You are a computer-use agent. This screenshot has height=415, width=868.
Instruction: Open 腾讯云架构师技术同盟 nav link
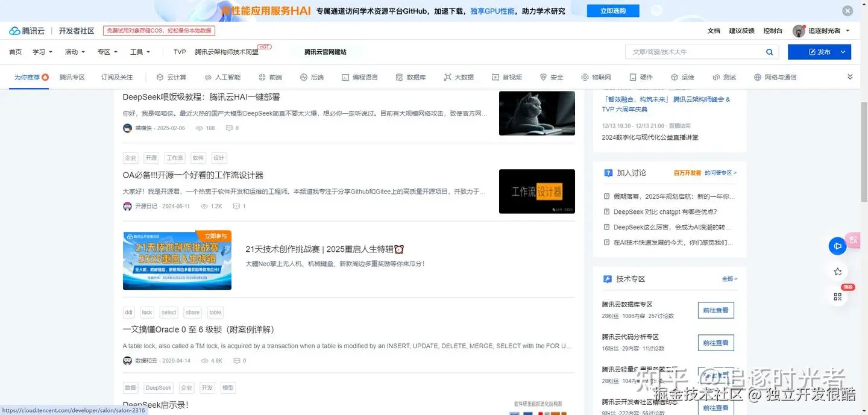(x=227, y=52)
